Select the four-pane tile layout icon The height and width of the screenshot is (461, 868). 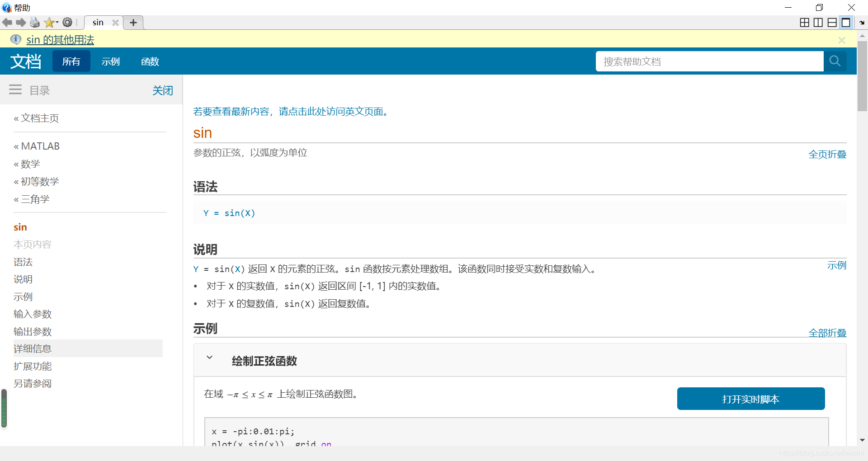[x=805, y=23]
